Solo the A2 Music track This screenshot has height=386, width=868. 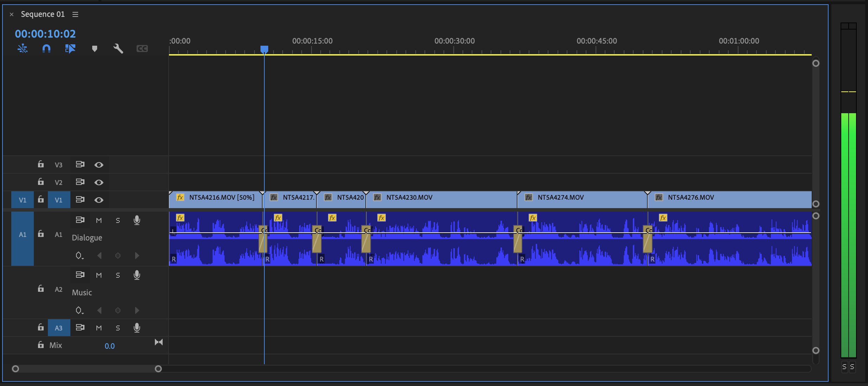(x=118, y=275)
